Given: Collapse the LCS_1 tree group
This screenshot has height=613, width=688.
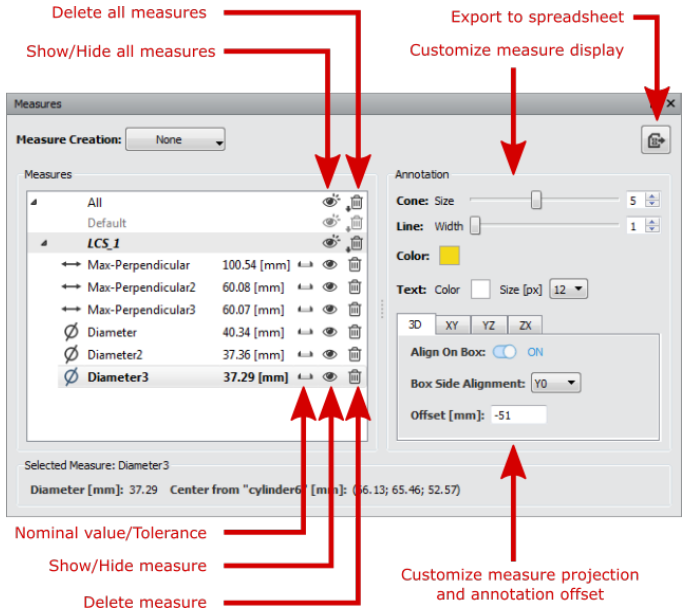Looking at the screenshot, I should point(44,243).
